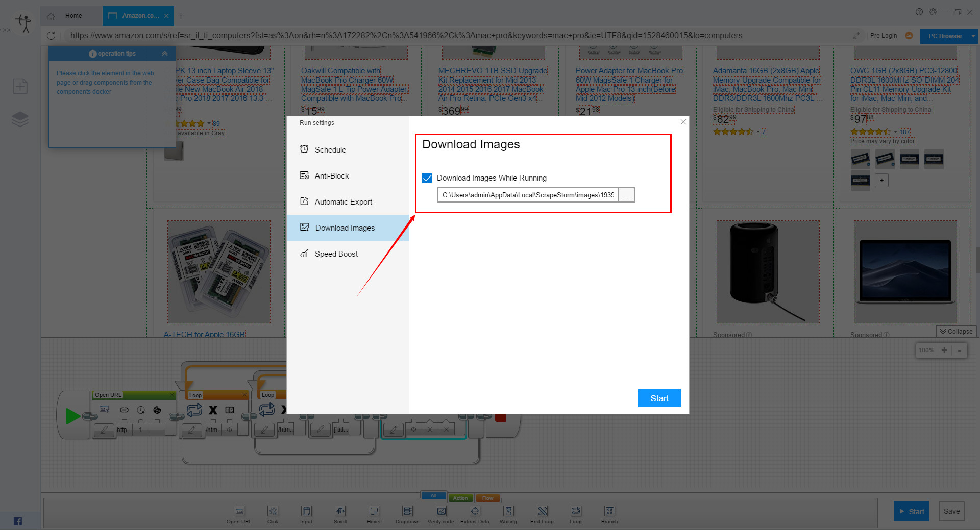The height and width of the screenshot is (530, 980).
Task: Go to Automatic Export settings
Action: click(x=343, y=201)
